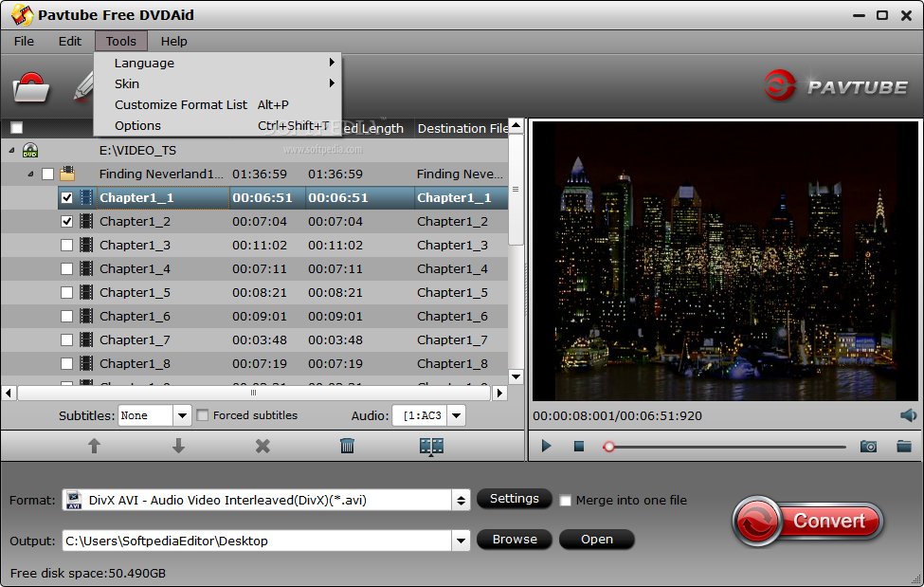Check the Chapter1_3 checkbox
This screenshot has width=924, height=587.
pyautogui.click(x=66, y=245)
